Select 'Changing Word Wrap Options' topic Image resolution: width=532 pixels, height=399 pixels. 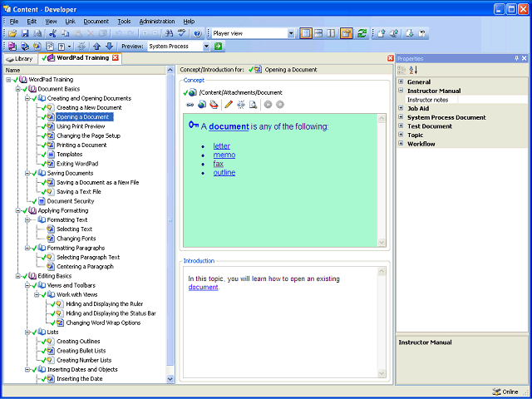coord(103,323)
